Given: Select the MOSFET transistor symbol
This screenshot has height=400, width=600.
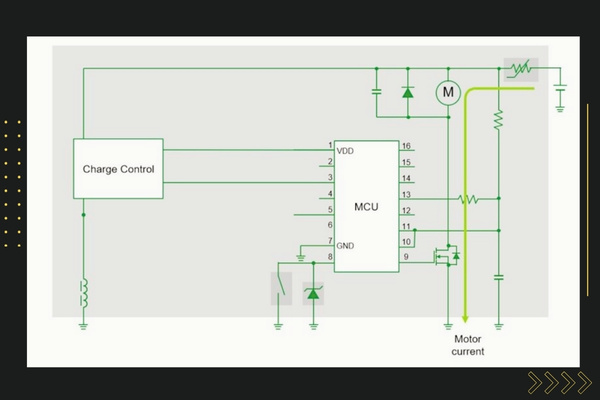Looking at the screenshot, I should coord(446,255).
